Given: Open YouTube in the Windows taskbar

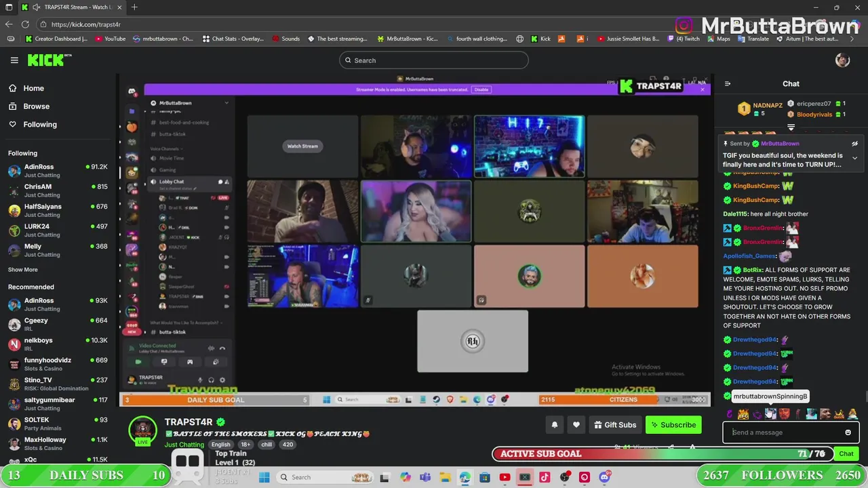Looking at the screenshot, I should (505, 477).
